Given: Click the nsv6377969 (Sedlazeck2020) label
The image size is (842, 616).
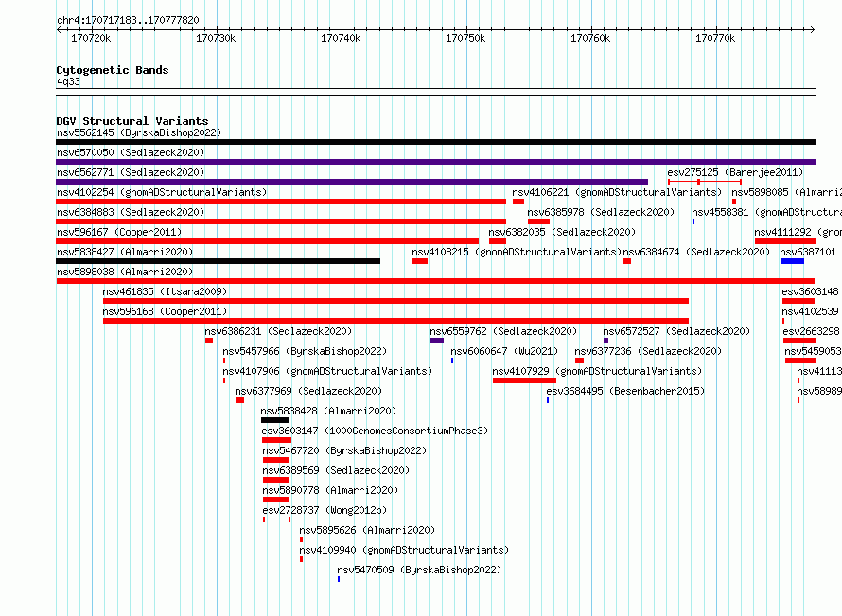Looking at the screenshot, I should click(308, 391).
